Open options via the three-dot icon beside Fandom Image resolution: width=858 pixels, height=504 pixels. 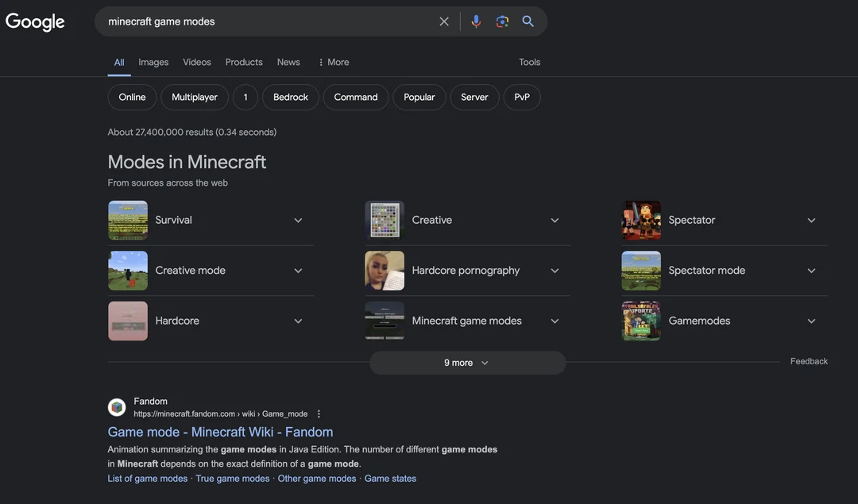[x=318, y=413]
